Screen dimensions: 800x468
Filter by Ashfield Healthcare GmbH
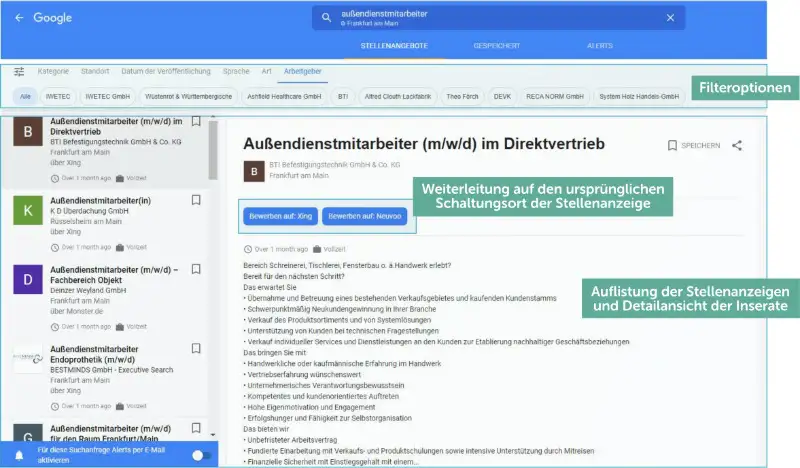(284, 96)
